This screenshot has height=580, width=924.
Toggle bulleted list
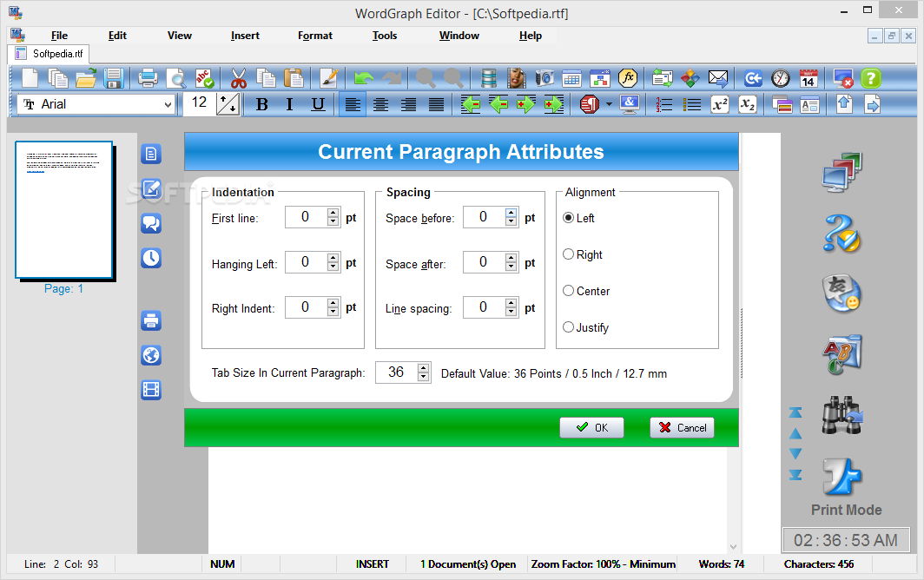[x=692, y=105]
